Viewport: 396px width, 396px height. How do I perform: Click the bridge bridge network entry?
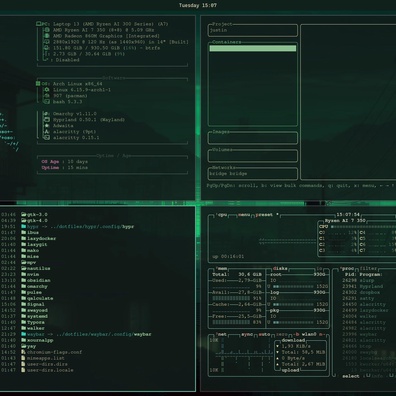(228, 174)
